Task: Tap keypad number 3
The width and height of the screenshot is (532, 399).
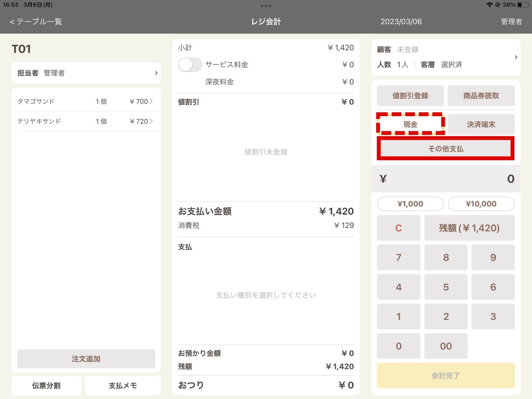Action: click(x=493, y=316)
